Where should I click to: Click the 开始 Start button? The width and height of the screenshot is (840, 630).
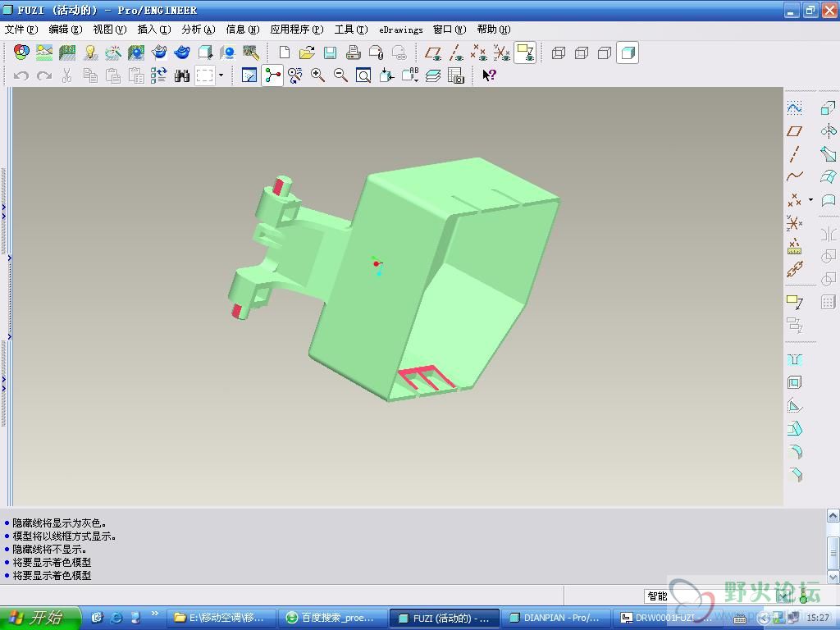(x=40, y=618)
